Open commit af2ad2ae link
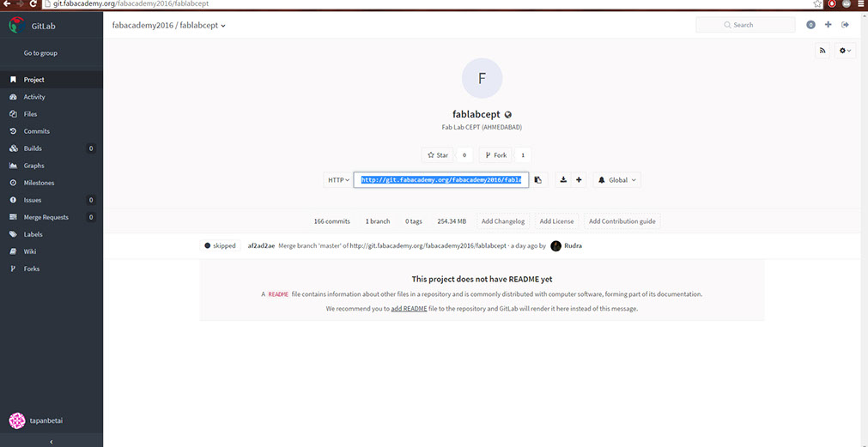 click(x=261, y=245)
